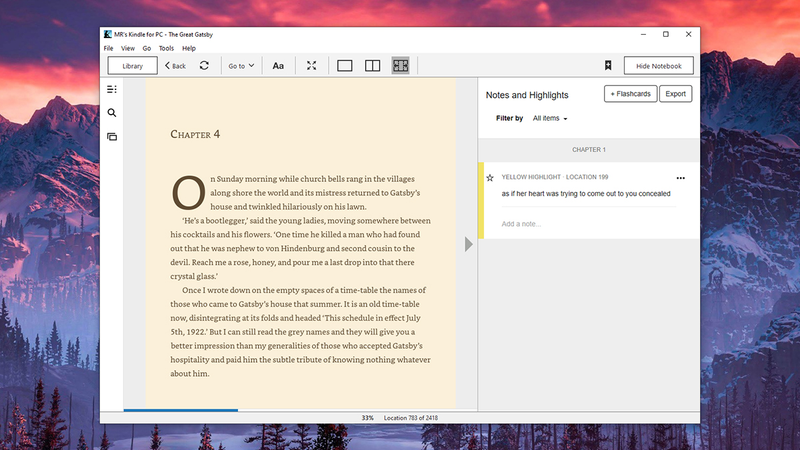
Task: Click 'Yellow Highlight · Location 199' label
Action: [555, 177]
